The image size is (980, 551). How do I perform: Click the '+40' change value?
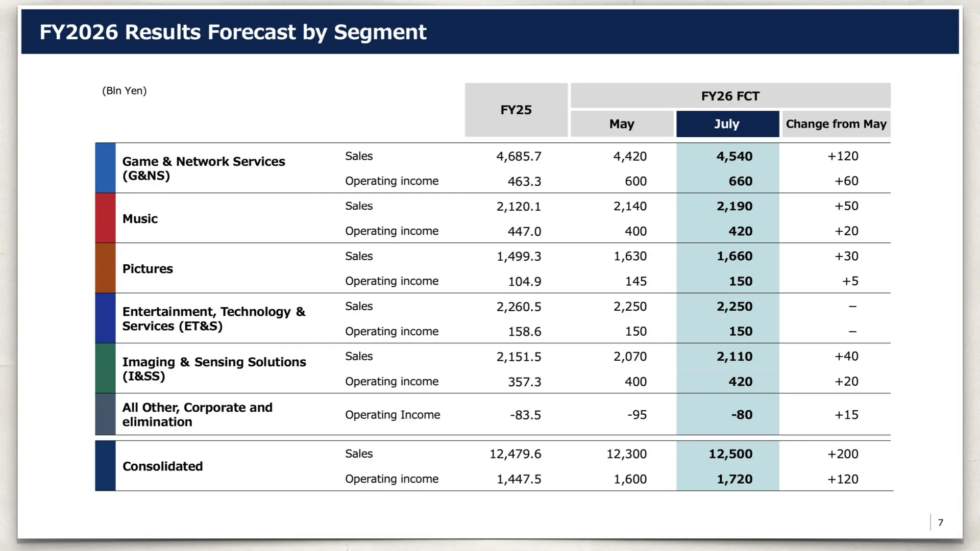tap(846, 356)
